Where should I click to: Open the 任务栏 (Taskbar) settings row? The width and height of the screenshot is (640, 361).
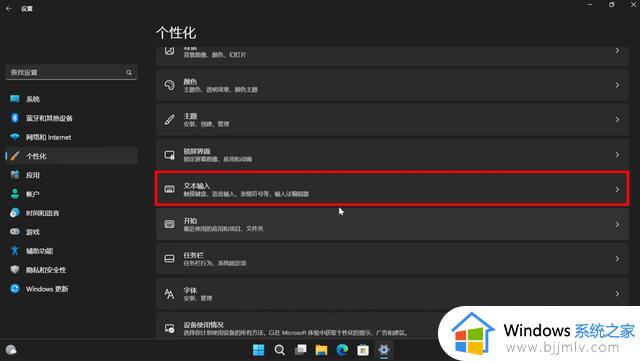(392, 258)
